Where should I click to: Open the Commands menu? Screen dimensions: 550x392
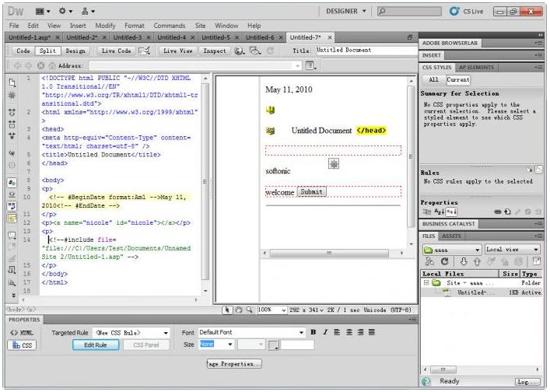(170, 26)
